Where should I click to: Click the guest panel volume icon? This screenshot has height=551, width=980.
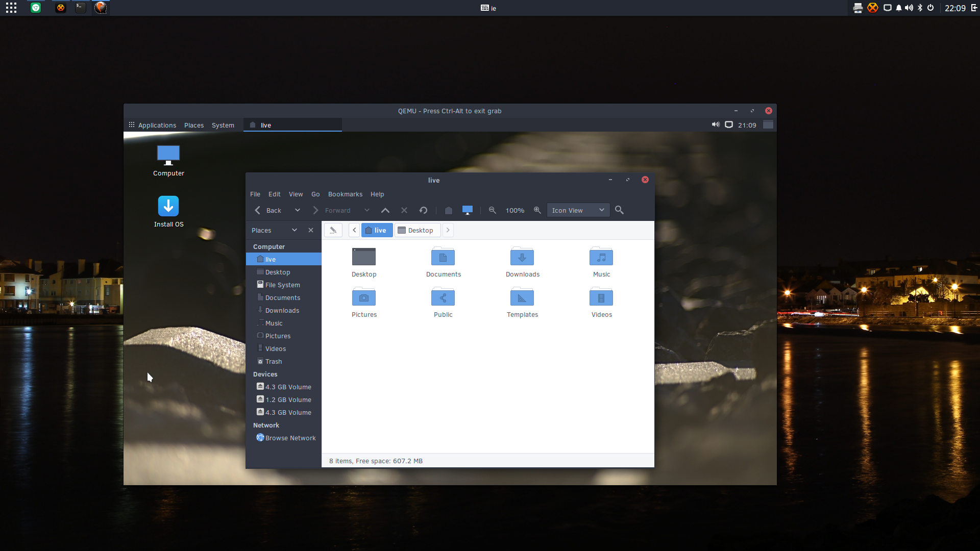[x=716, y=125]
